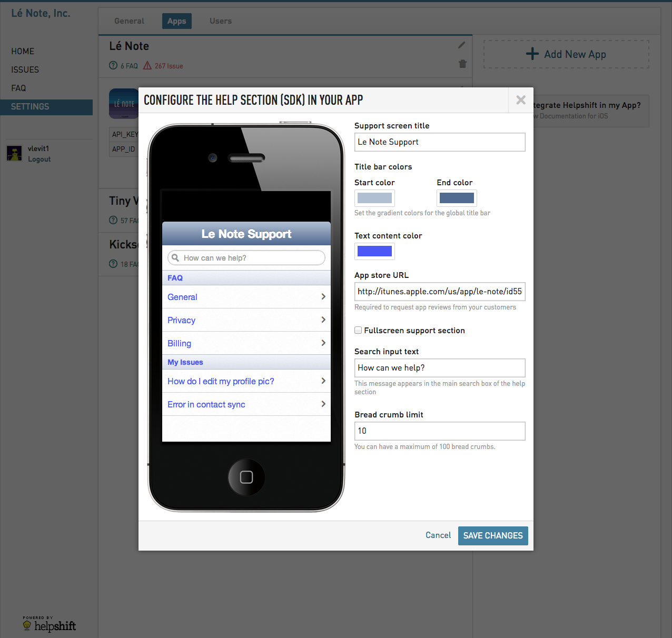This screenshot has width=672, height=638.
Task: Open chevron for Error in contact sync
Action: pyautogui.click(x=323, y=404)
